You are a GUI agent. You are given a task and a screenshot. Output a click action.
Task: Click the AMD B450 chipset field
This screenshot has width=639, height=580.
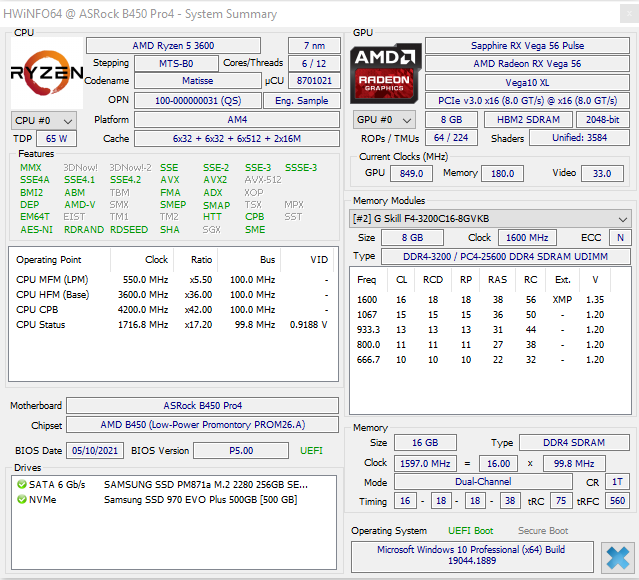pos(203,425)
